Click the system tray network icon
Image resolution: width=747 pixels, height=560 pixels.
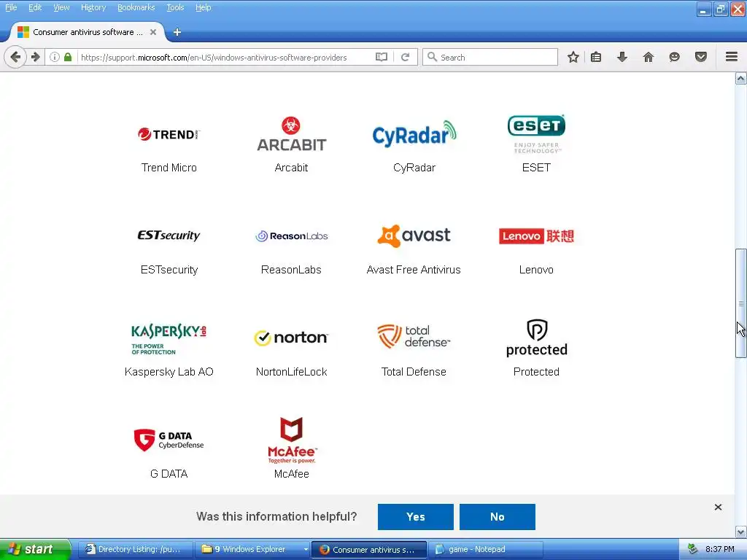coord(692,550)
